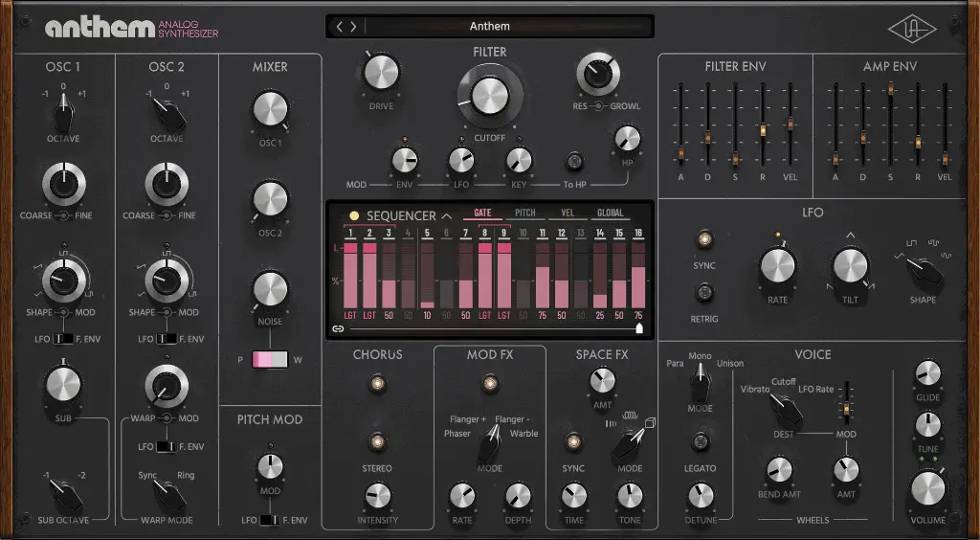
Task: Collapse the Sequencer panel chevron
Action: click(447, 216)
